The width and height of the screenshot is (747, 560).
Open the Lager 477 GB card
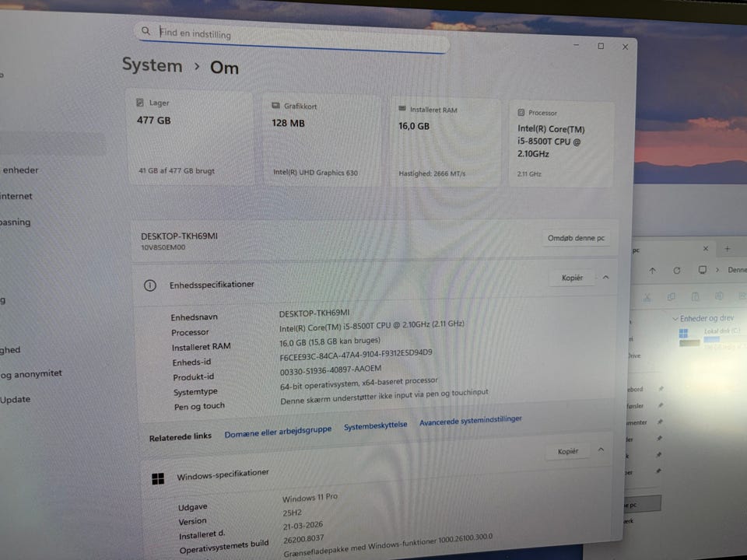tap(191, 138)
